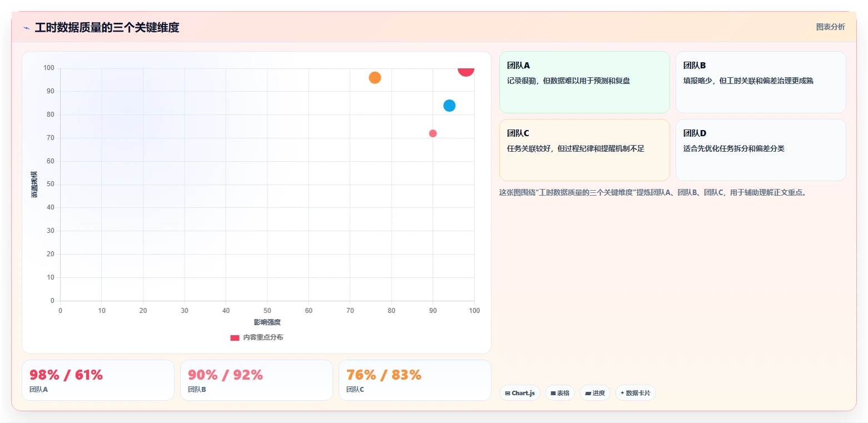The height and width of the screenshot is (423, 868).
Task: Click the 90% / 92% stat card
Action: pyautogui.click(x=256, y=380)
